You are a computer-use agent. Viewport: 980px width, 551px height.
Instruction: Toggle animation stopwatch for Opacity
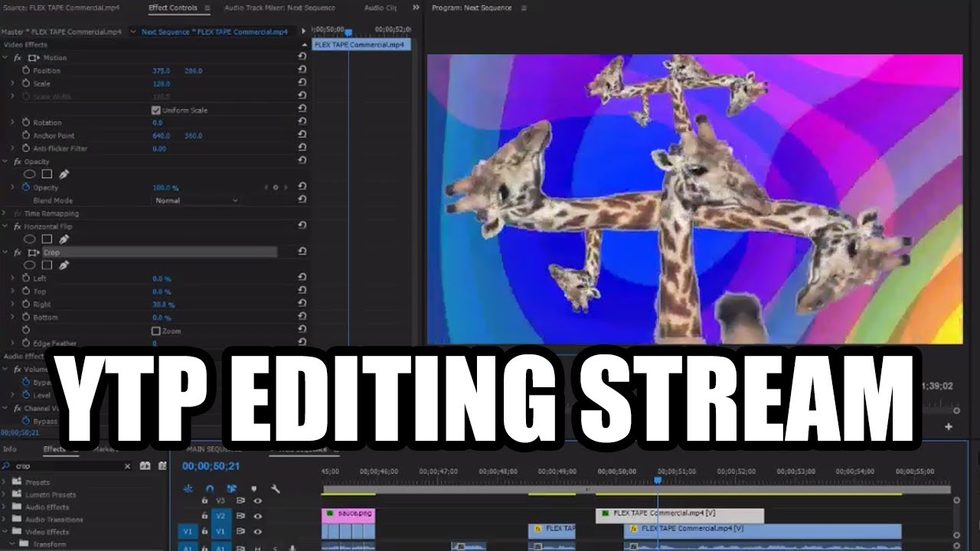(x=25, y=187)
